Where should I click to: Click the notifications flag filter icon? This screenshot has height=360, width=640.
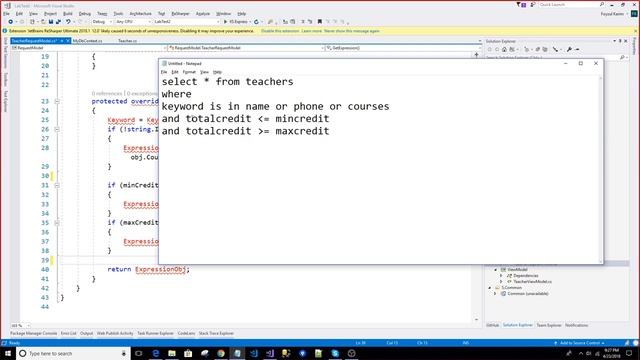point(521,4)
